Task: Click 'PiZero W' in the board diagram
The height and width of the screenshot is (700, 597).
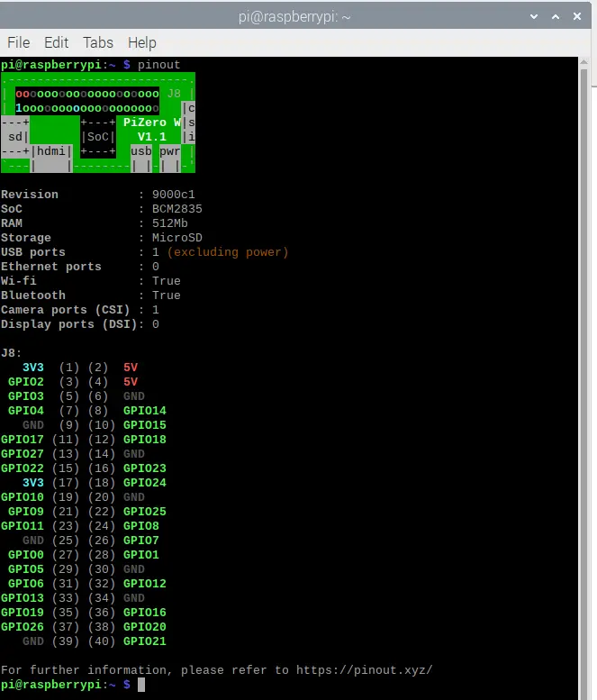Action: (151, 123)
